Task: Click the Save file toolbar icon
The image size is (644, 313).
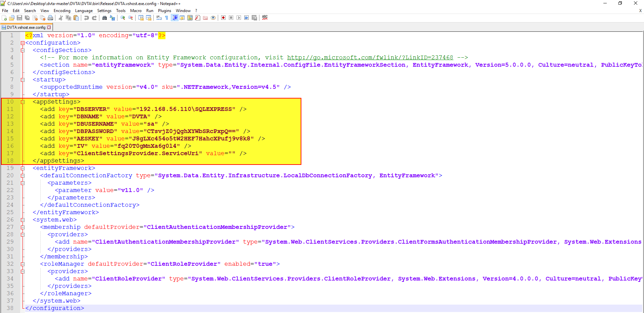Action: pos(19,18)
